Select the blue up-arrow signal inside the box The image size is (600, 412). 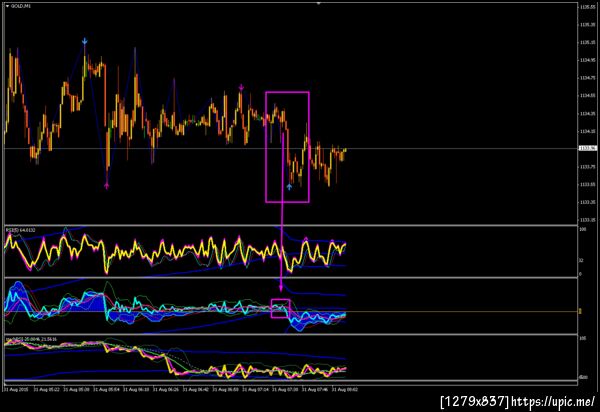pos(289,187)
